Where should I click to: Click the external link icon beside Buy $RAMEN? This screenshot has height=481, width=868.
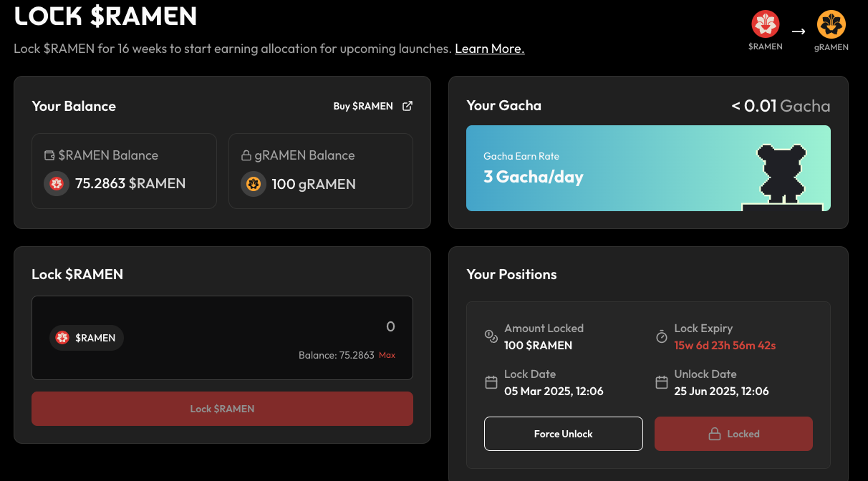point(408,106)
